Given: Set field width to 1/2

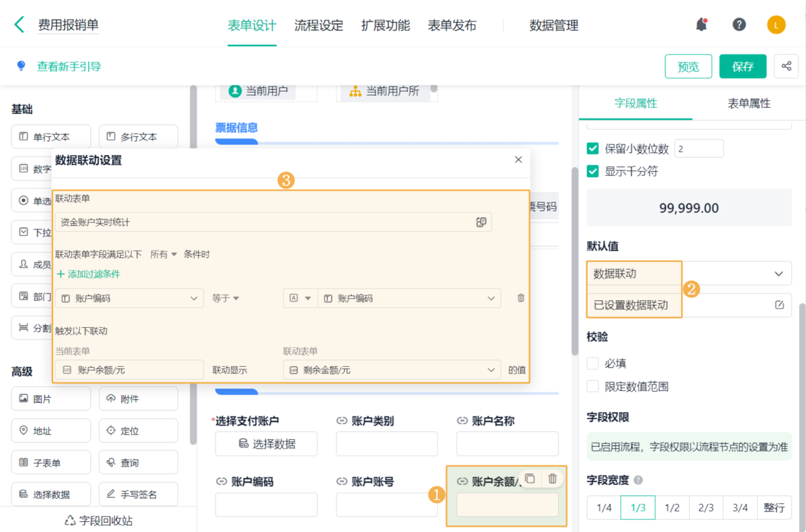Looking at the screenshot, I should point(672,507).
